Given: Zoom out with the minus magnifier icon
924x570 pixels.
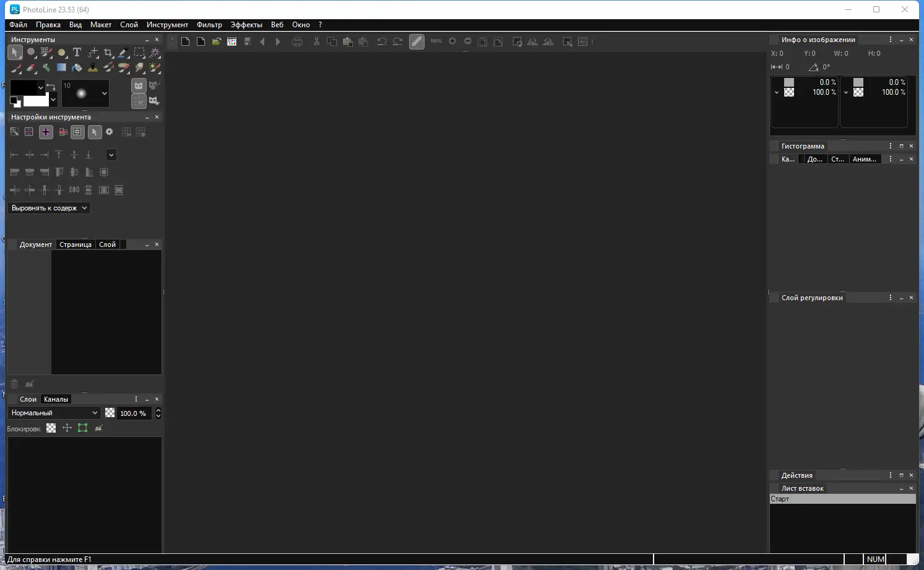Looking at the screenshot, I should click(x=468, y=41).
